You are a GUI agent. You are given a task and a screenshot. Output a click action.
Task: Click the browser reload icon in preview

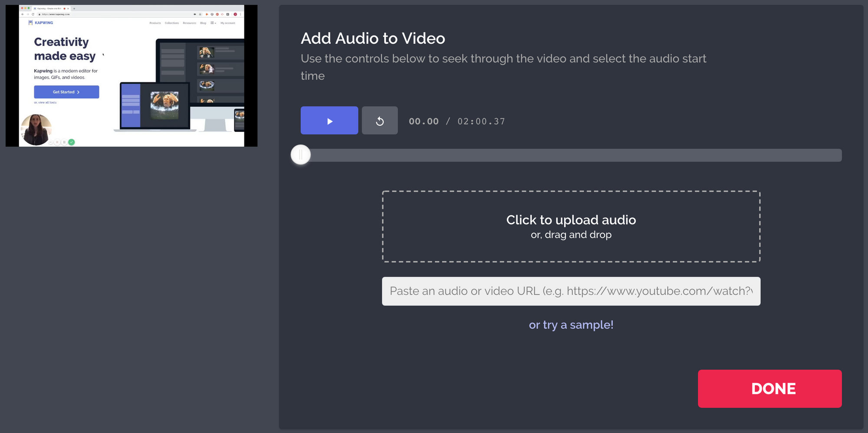pyautogui.click(x=33, y=14)
